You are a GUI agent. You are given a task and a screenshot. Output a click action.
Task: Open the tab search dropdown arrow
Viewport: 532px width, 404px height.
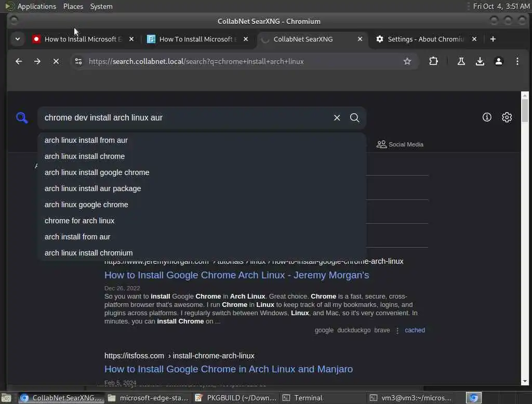click(x=18, y=39)
